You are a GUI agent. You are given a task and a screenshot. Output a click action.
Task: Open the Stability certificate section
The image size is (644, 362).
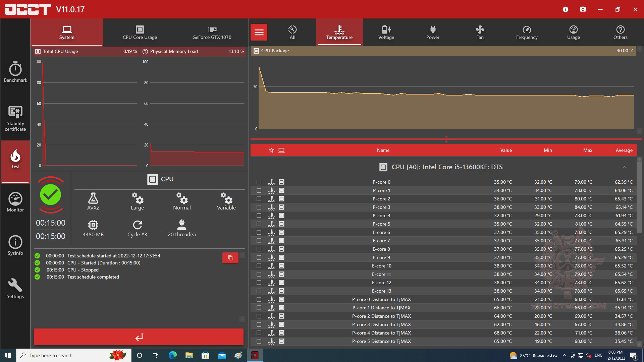[x=15, y=118]
